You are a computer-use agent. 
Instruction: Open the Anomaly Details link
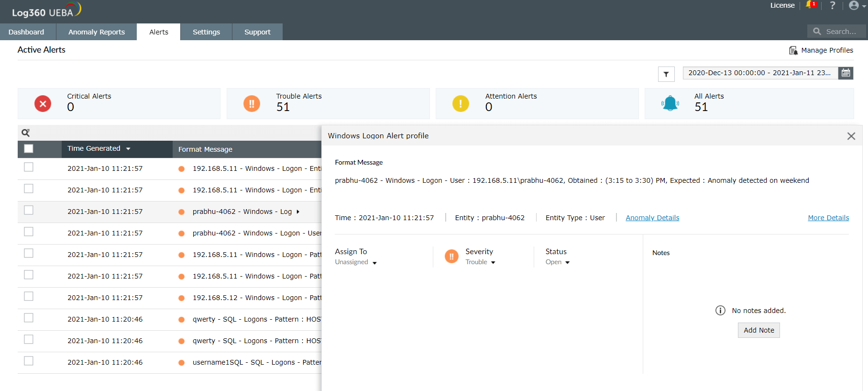(652, 218)
